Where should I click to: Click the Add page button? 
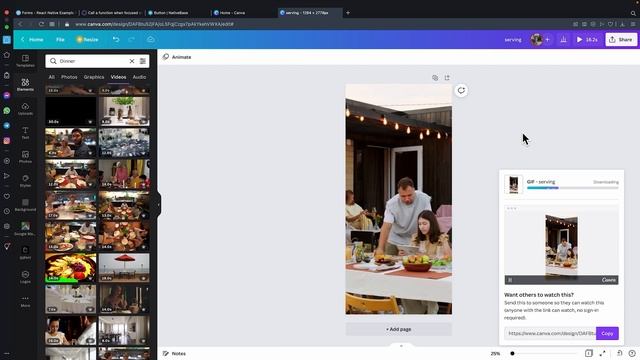[x=399, y=329]
